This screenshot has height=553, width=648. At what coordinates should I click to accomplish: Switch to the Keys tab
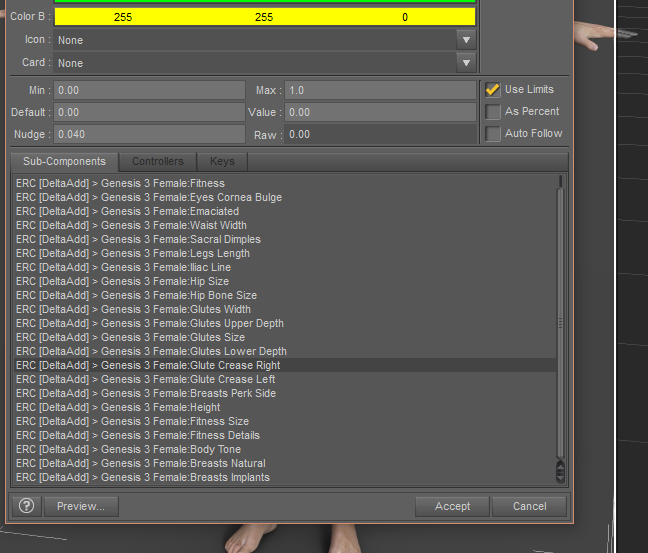click(222, 162)
